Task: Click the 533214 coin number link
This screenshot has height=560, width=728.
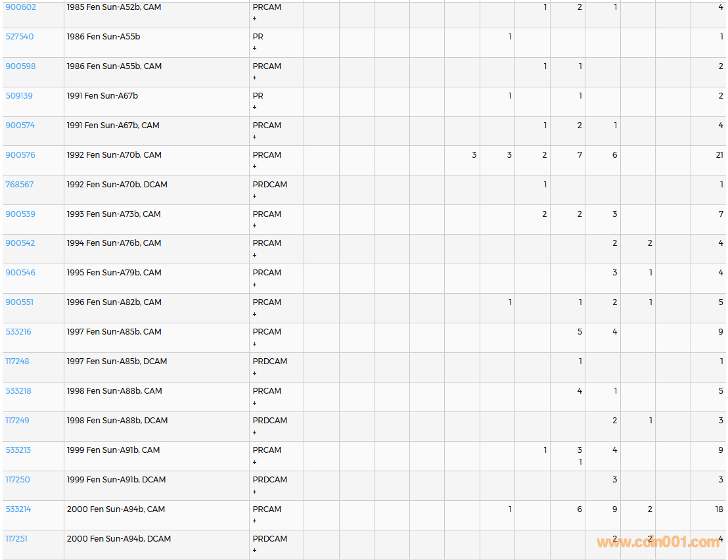Action: [x=18, y=509]
